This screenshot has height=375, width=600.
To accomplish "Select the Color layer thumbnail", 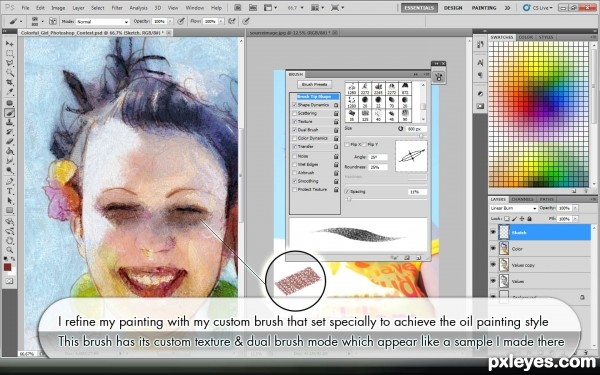I will point(504,249).
